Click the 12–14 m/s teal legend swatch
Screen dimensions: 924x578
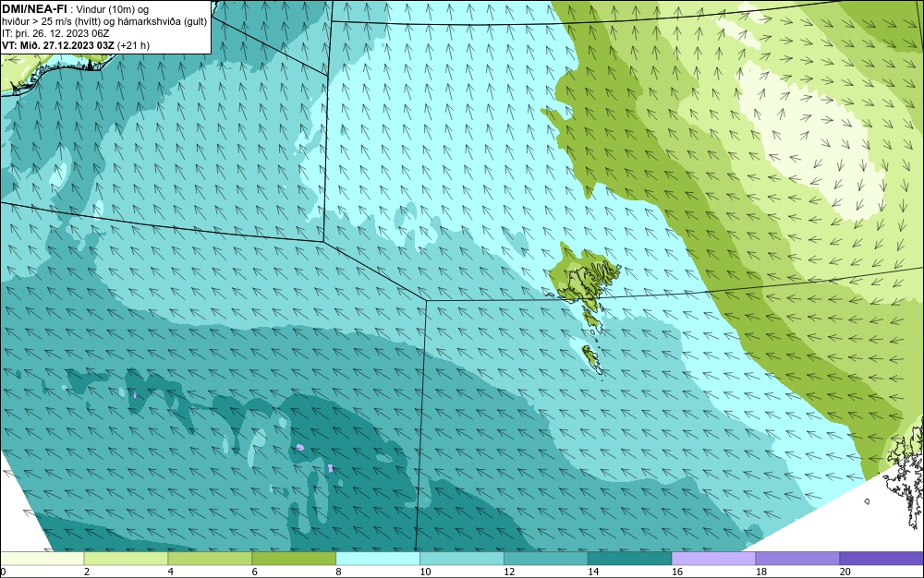546,559
